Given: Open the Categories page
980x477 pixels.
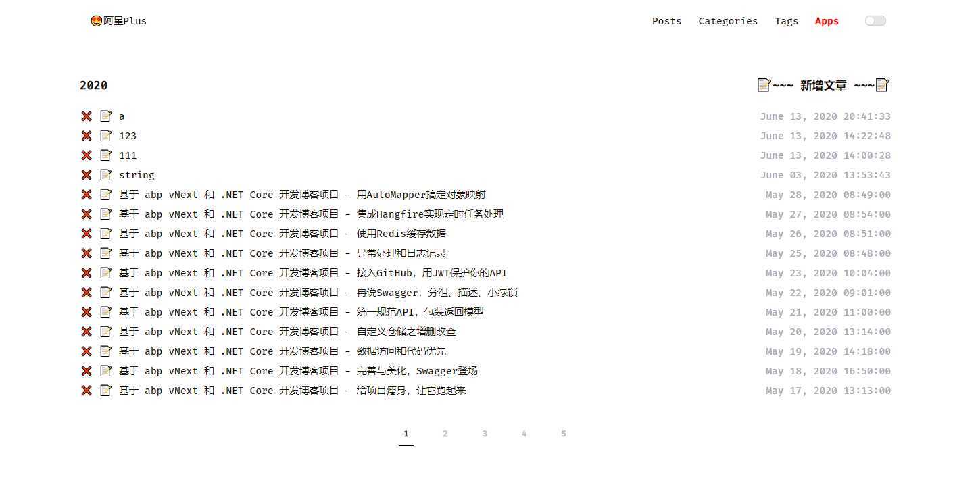Looking at the screenshot, I should click(728, 21).
